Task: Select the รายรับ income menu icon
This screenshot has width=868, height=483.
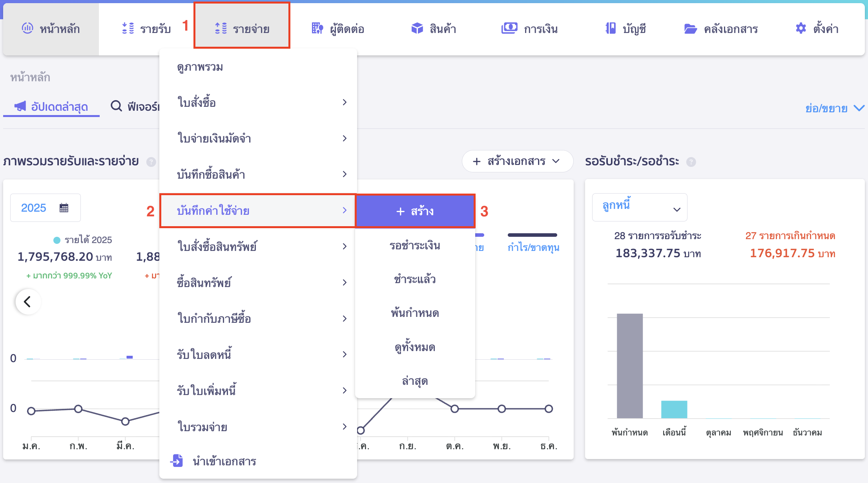Action: point(127,28)
